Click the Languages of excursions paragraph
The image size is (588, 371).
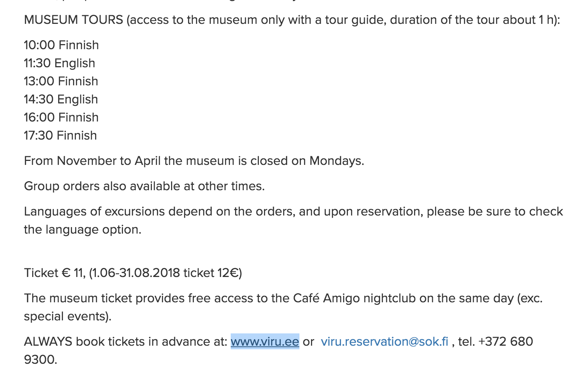(x=294, y=220)
